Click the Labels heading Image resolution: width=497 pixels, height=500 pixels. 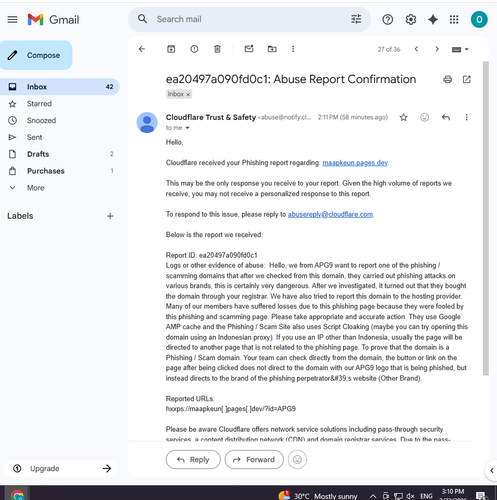pyautogui.click(x=20, y=216)
